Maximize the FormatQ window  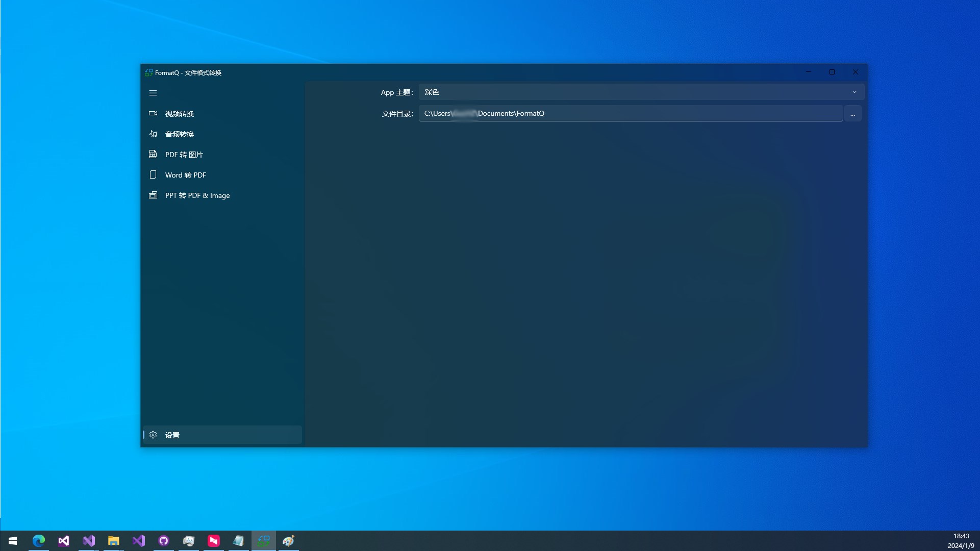[832, 72]
